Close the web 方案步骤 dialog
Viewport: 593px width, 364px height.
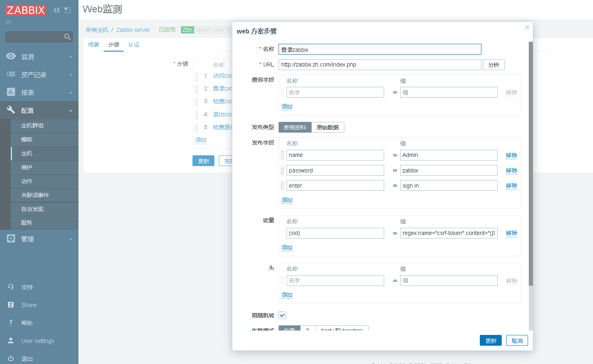click(x=527, y=27)
